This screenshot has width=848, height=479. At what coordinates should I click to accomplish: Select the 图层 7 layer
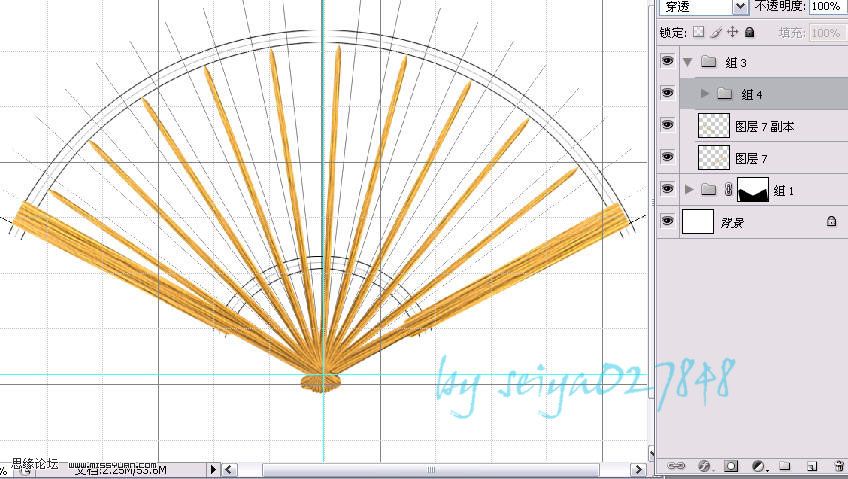pos(752,158)
